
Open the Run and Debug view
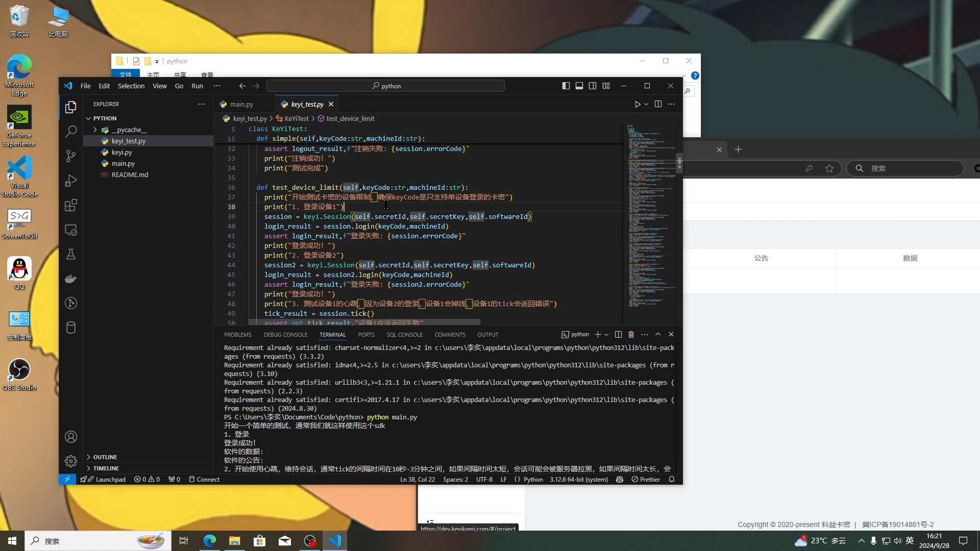pos(71,181)
